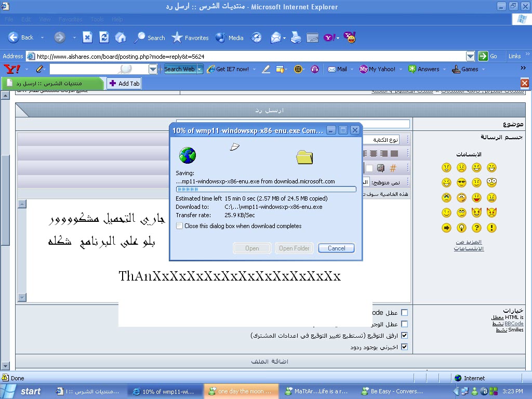Click the orange hash # editor icon
The height and width of the screenshot is (399, 532).
coord(393,168)
